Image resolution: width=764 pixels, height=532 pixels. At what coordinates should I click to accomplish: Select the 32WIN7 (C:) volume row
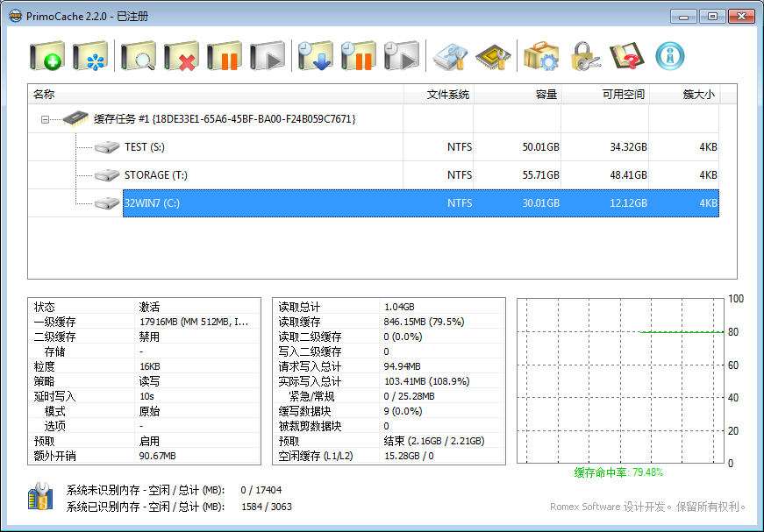[421, 203]
